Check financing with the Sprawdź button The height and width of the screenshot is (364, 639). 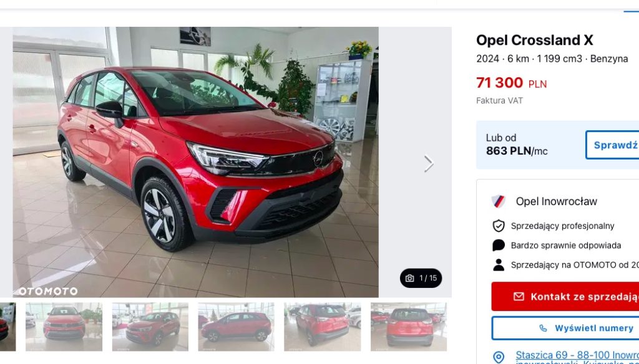click(612, 145)
